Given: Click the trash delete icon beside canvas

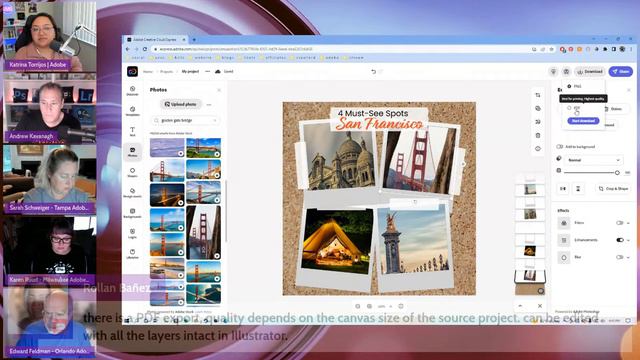Looking at the screenshot, I should (x=538, y=135).
